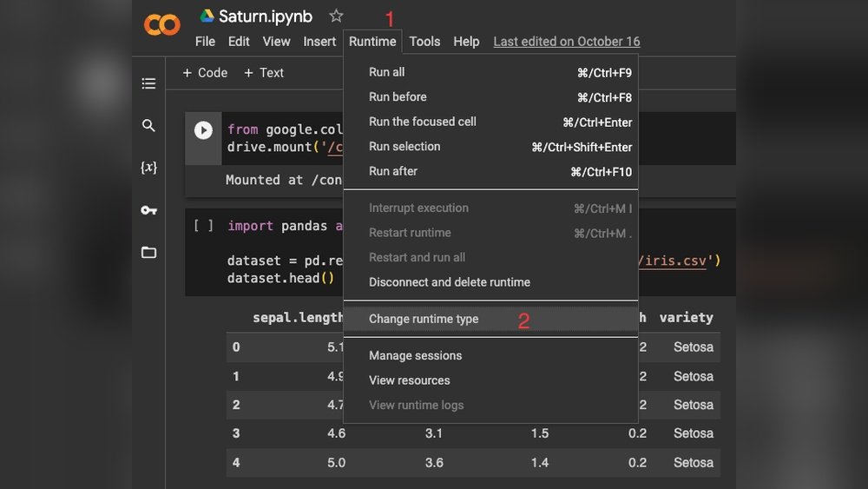This screenshot has width=868, height=489.
Task: Open the files folder icon in sidebar
Action: click(148, 253)
